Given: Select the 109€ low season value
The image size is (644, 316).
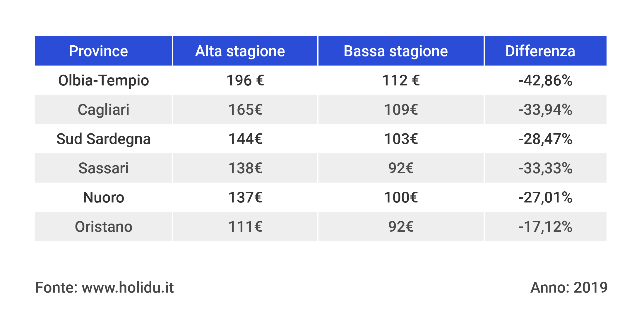Looking at the screenshot, I should [401, 110].
